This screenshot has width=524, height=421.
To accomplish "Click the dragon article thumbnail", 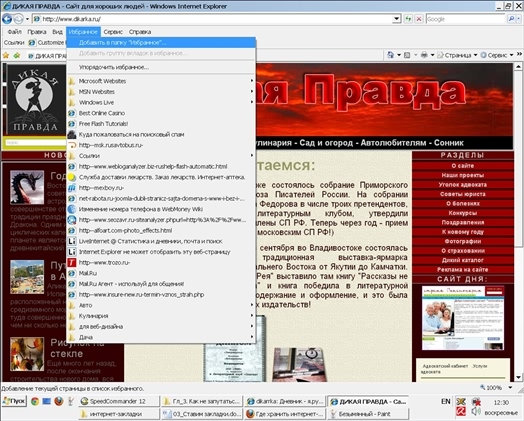I will click(27, 187).
